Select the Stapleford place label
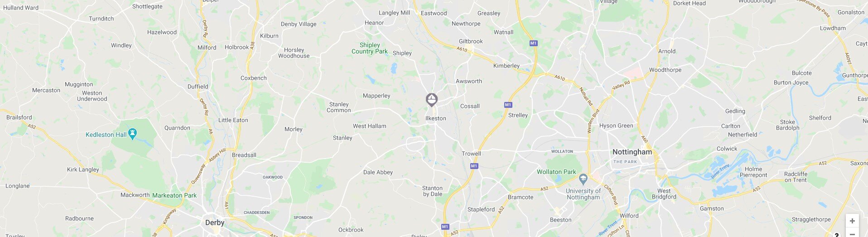The height and width of the screenshot is (237, 868). point(481,209)
